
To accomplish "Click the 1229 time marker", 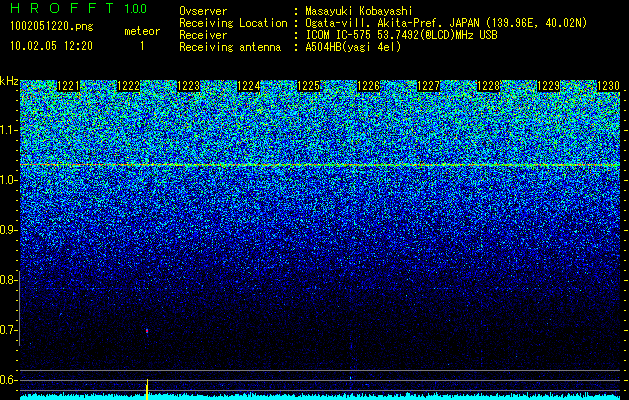I will 548,86.
